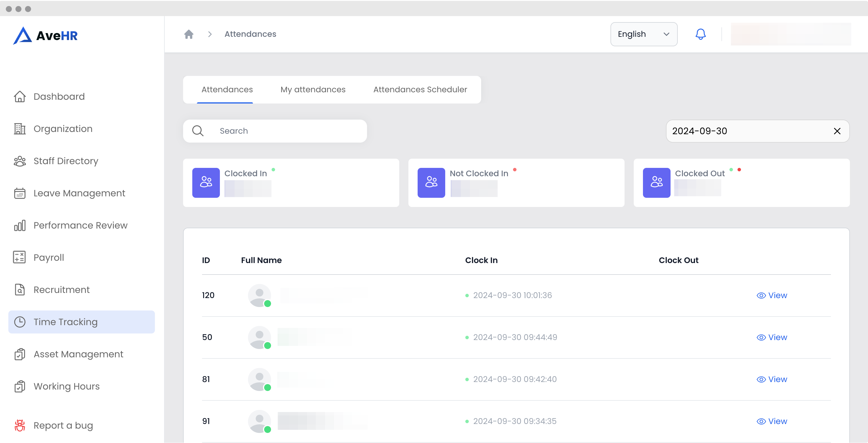Open the Attendances Scheduler tab
The width and height of the screenshot is (868, 443).
coord(420,89)
